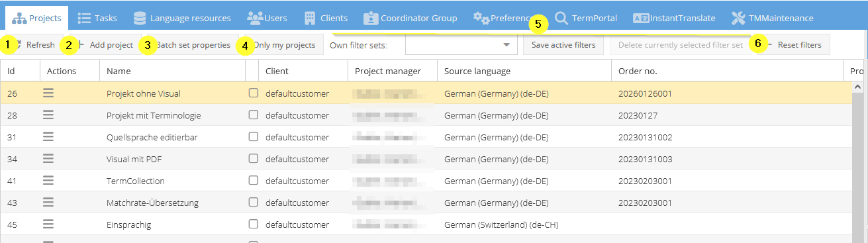Open the Coordinator Group tab
Image resolution: width=868 pixels, height=243 pixels.
pos(410,18)
